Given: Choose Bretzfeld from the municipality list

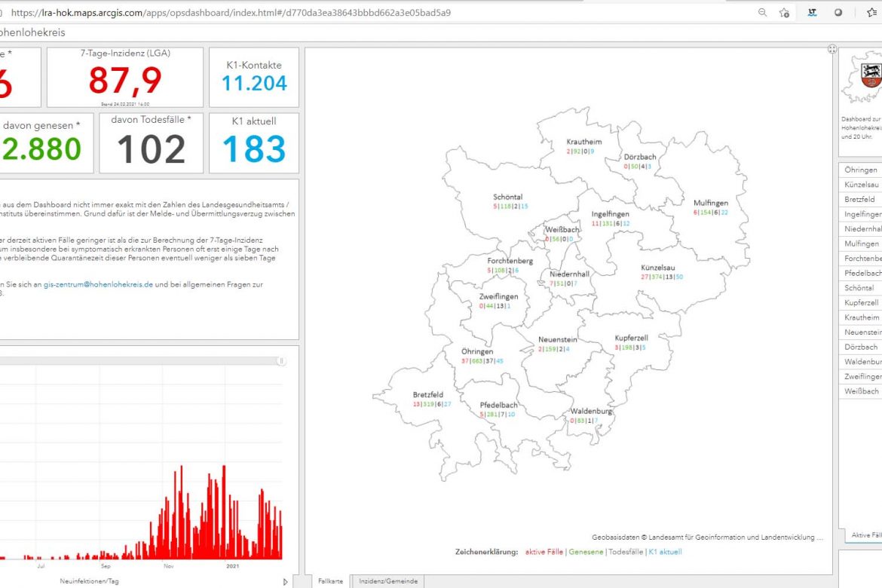Looking at the screenshot, I should (x=861, y=200).
